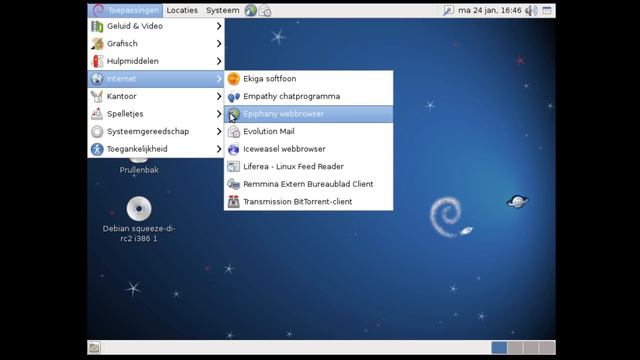Click Hulpmiddelen label
The width and height of the screenshot is (640, 360).
[x=133, y=61]
